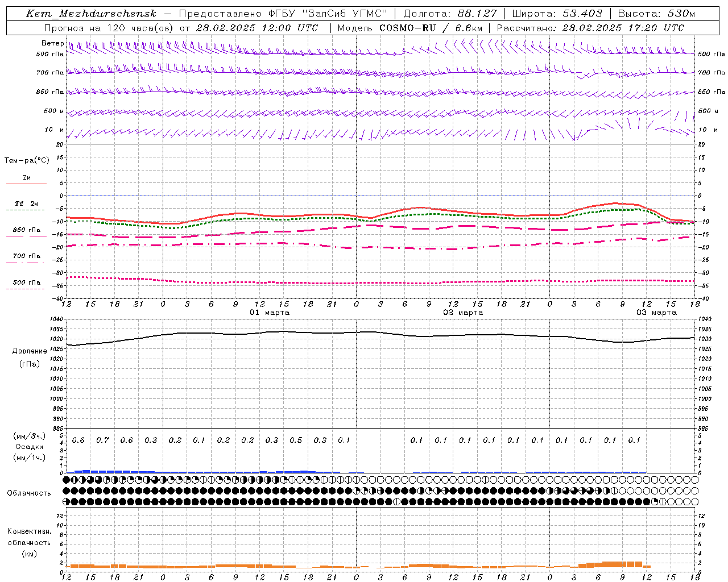Click the 01 марта date label

tap(270, 313)
